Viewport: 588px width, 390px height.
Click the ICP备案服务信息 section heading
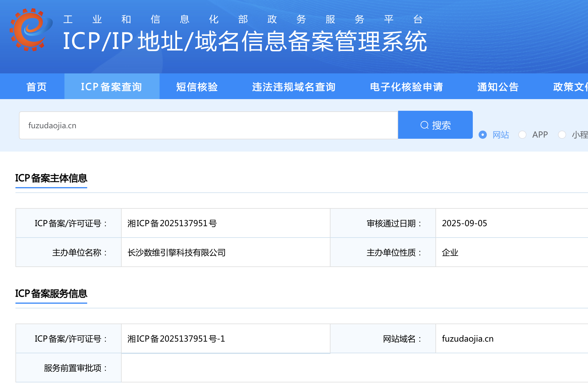tap(51, 294)
